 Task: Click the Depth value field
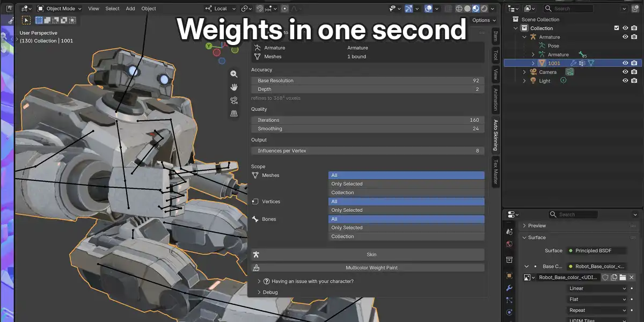(x=368, y=89)
